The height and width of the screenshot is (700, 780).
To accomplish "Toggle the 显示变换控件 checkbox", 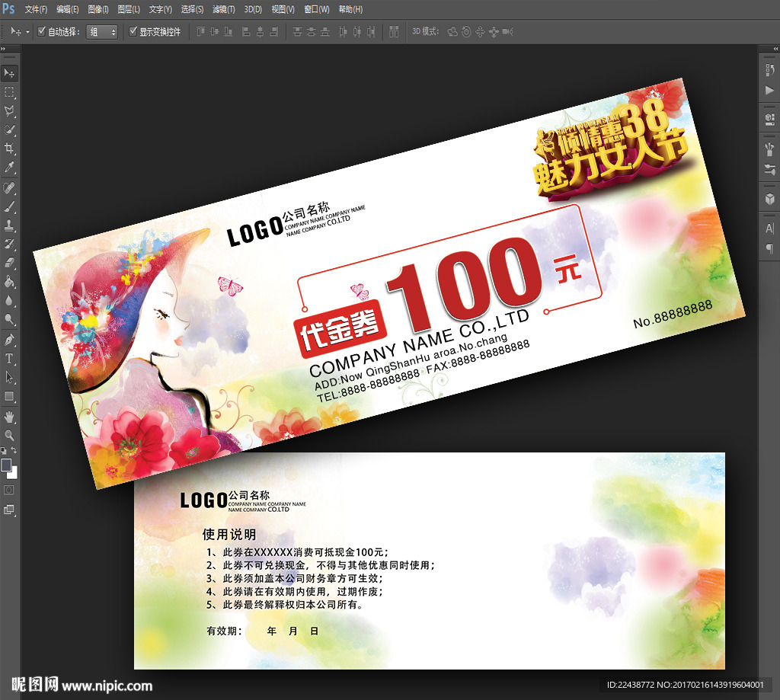I will click(133, 31).
